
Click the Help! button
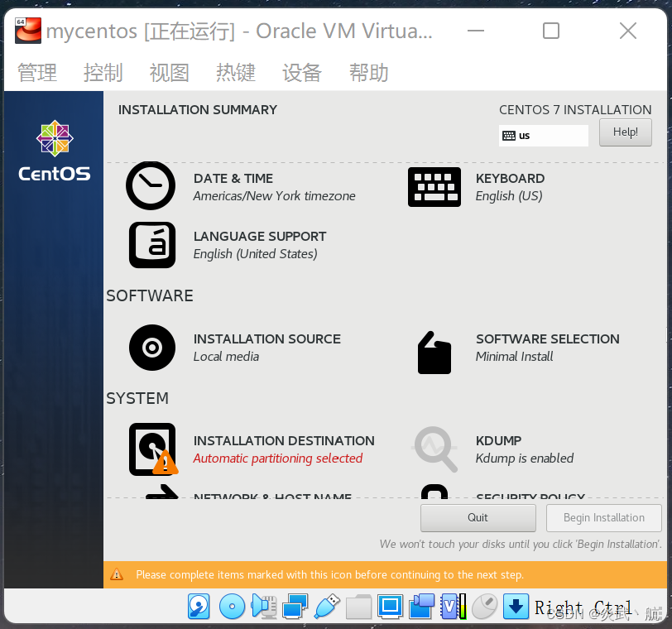[626, 132]
